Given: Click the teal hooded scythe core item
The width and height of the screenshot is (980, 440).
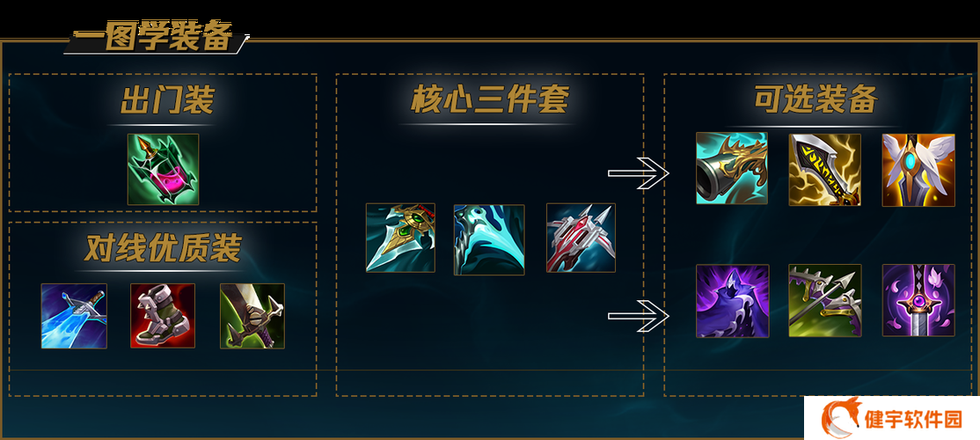Looking at the screenshot, I should click(x=489, y=239).
